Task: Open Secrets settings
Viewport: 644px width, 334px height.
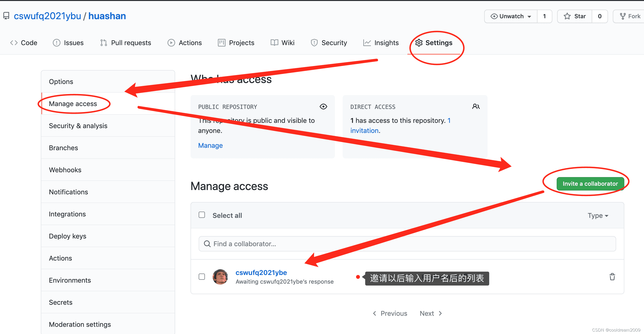Action: click(x=108, y=302)
